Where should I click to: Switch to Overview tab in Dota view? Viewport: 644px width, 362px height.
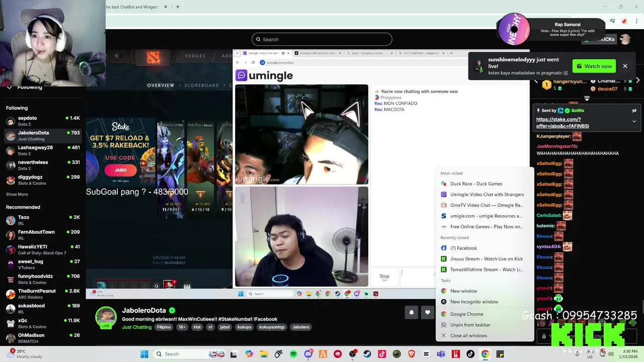pos(160,85)
